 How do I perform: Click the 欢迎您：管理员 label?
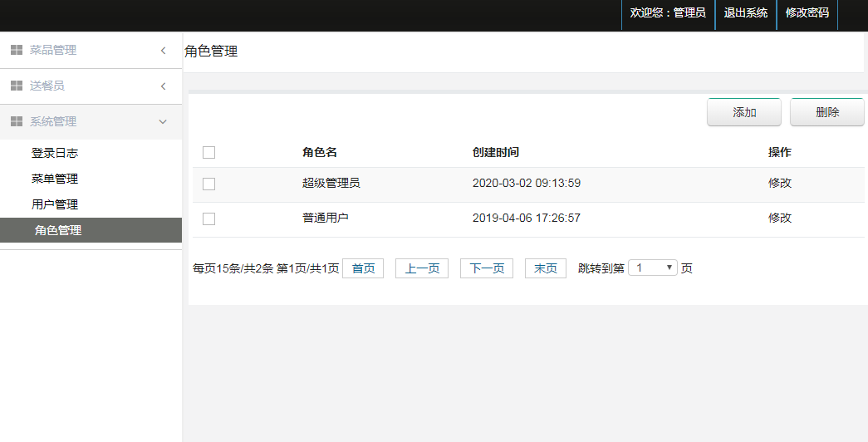coord(668,13)
